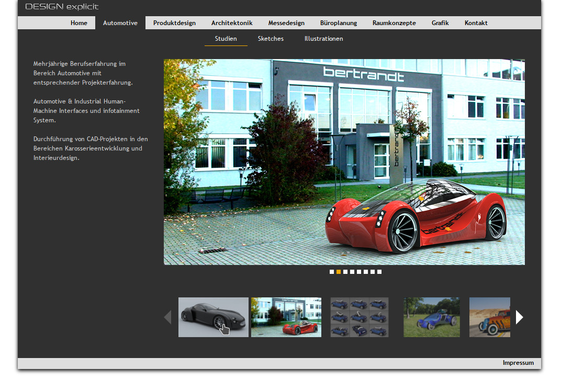561x392 pixels.
Task: Select the first slideshow dot indicator
Action: (332, 272)
